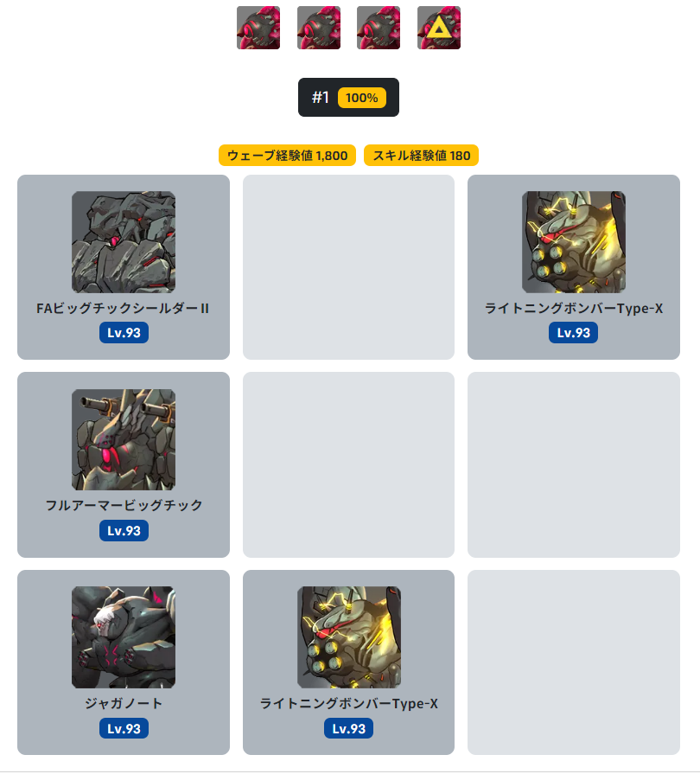
Task: Click the third red enemy icon at top
Action: coord(379,28)
